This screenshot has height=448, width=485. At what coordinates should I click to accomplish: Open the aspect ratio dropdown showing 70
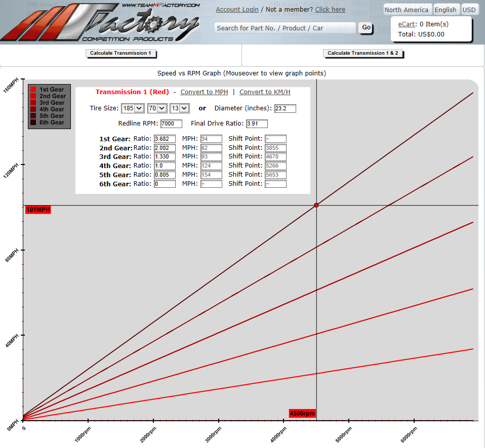click(157, 108)
